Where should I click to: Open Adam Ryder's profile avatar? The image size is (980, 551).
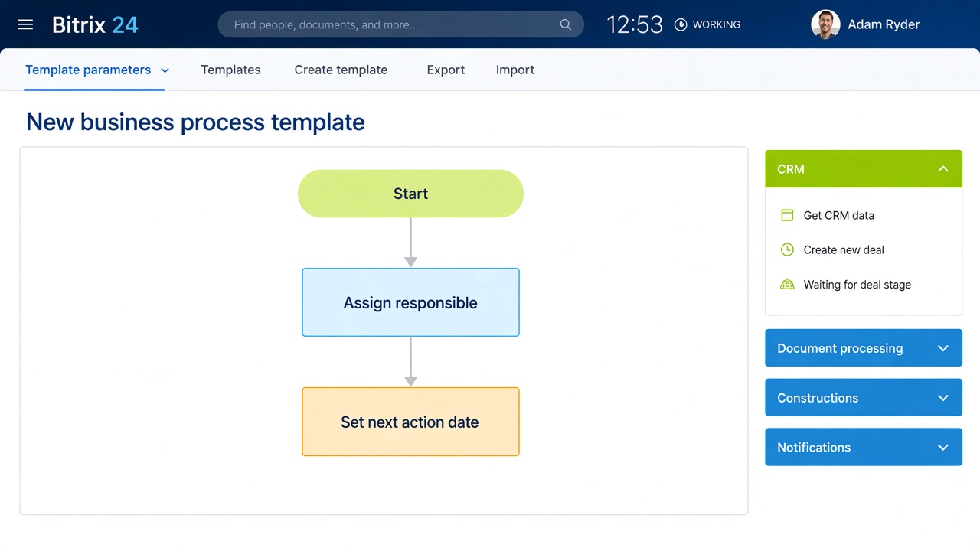pyautogui.click(x=825, y=24)
